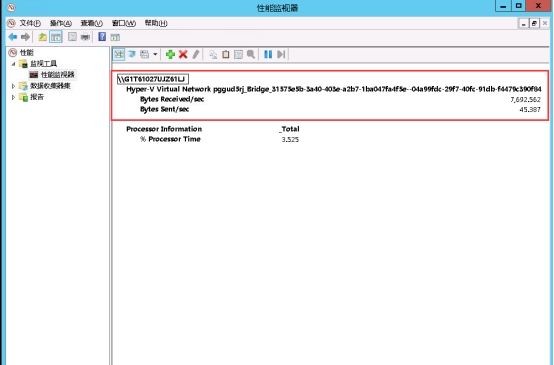Open the 文件(F) menu

(x=30, y=23)
